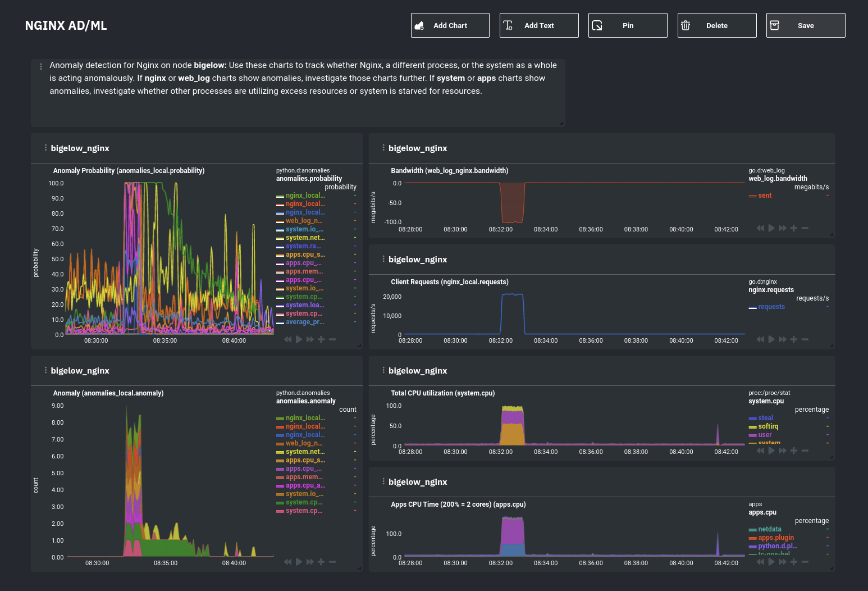Toggle the 'requests' dimension in the nginx.requests legend
Screen dimensions: 868x591
[771, 307]
